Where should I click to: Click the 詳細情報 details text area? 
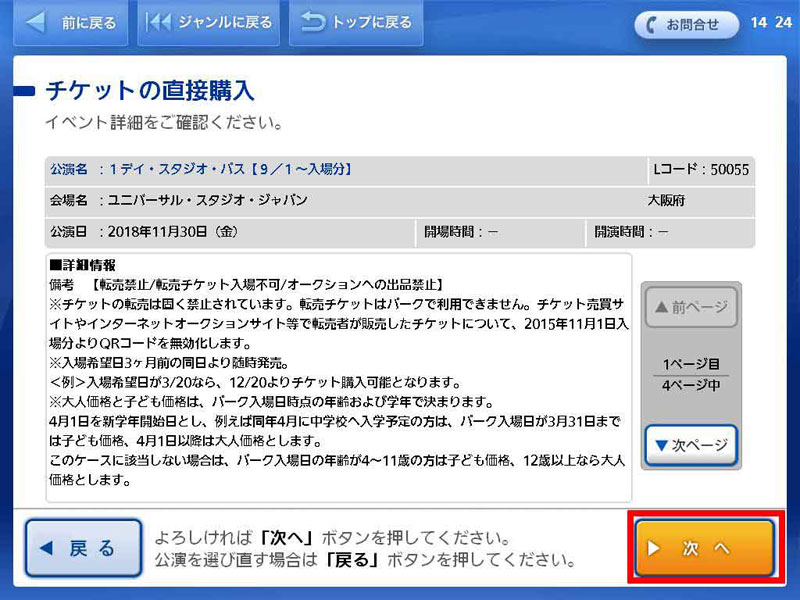click(338, 377)
